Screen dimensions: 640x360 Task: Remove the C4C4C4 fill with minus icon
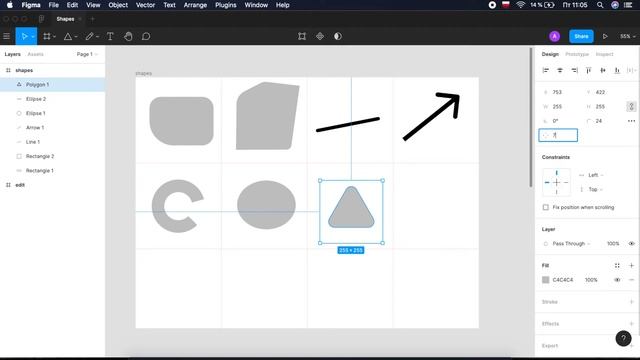pyautogui.click(x=631, y=280)
